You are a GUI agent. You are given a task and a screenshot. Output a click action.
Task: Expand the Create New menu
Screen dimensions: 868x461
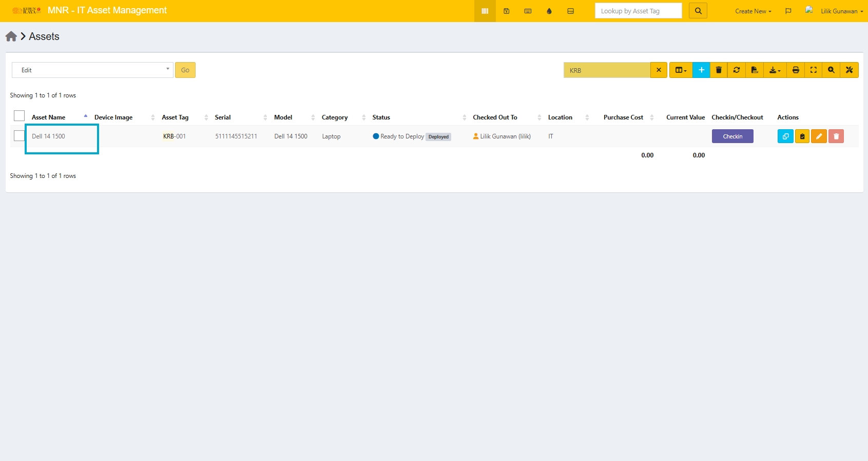coord(753,11)
